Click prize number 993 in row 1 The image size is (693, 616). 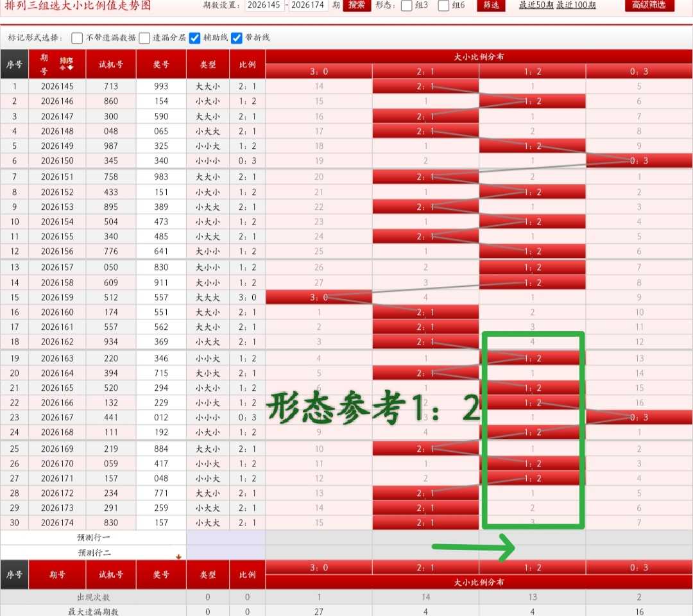[161, 87]
